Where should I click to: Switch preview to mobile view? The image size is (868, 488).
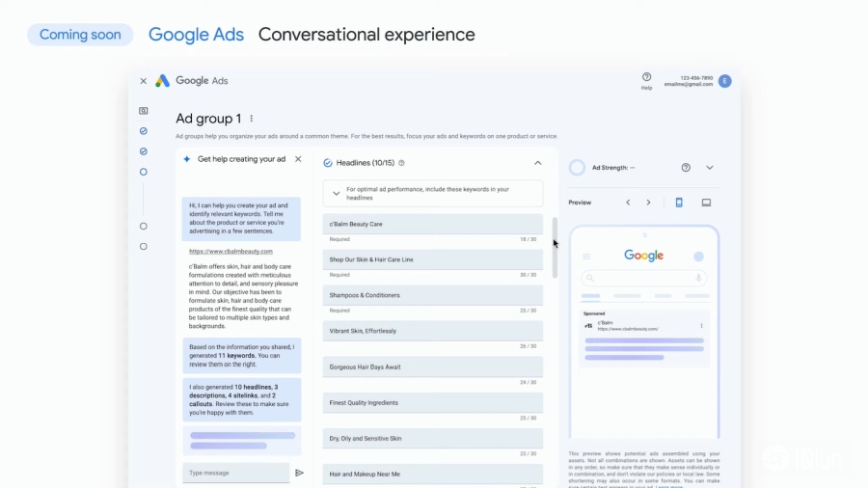pyautogui.click(x=679, y=203)
